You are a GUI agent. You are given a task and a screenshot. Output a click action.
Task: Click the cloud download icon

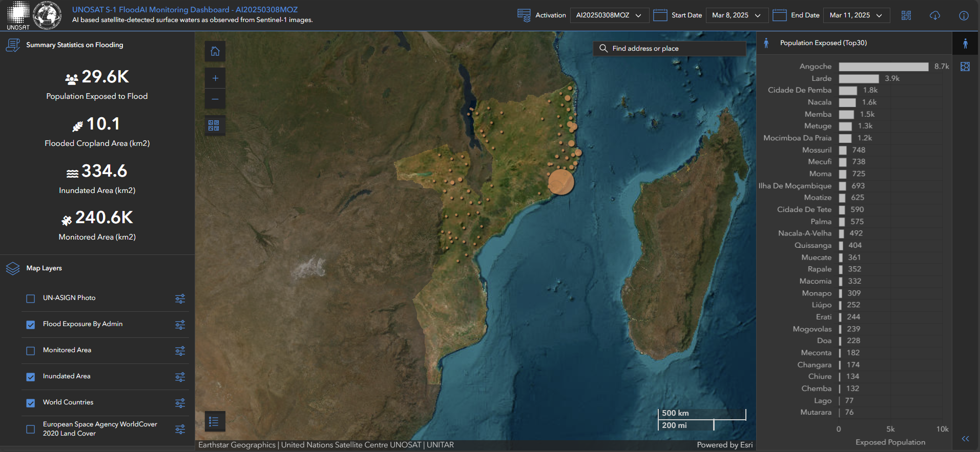(935, 15)
